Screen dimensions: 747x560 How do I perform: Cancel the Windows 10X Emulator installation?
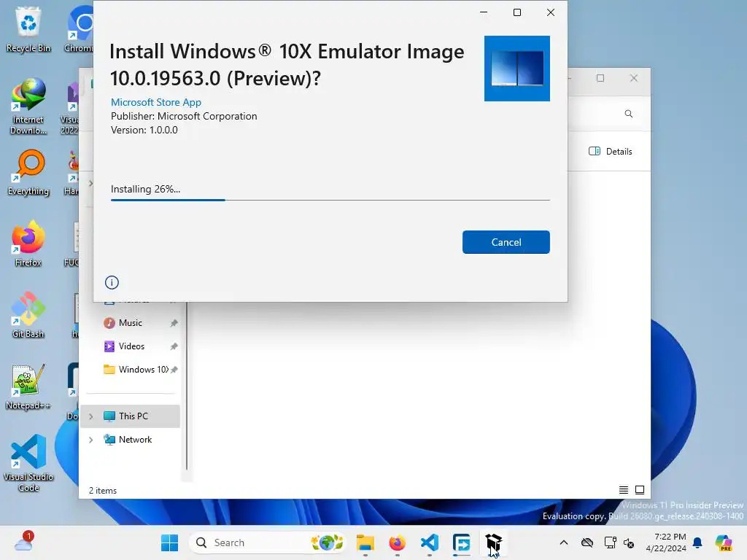coord(506,242)
